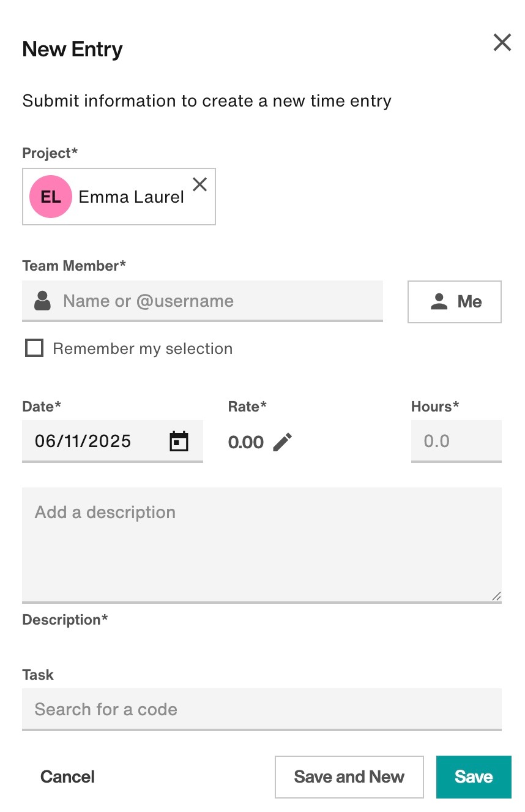Click the person icon inside Me button
This screenshot has height=812, width=525.
[x=439, y=301]
